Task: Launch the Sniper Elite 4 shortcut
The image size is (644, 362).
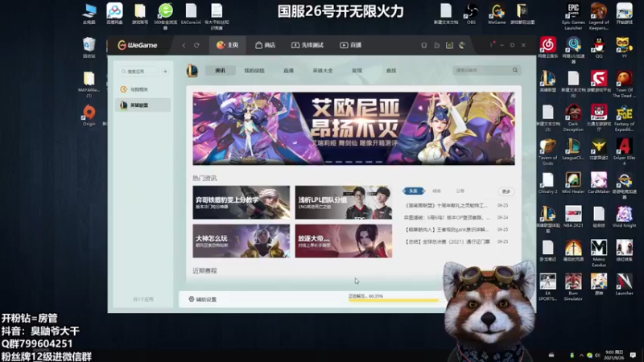Action: (x=625, y=152)
